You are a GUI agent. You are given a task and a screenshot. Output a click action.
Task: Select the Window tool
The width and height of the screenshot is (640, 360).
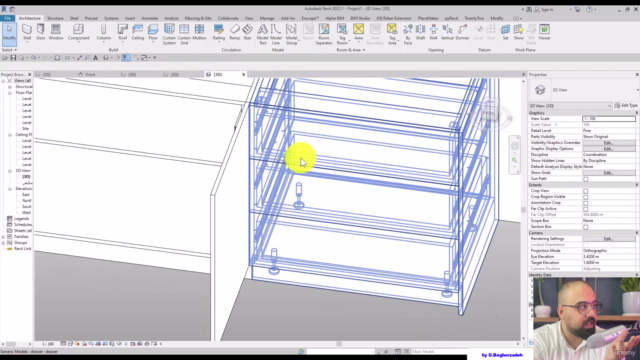[56, 32]
